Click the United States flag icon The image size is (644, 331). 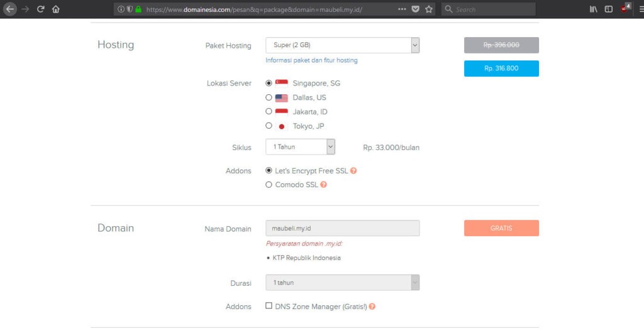point(281,97)
